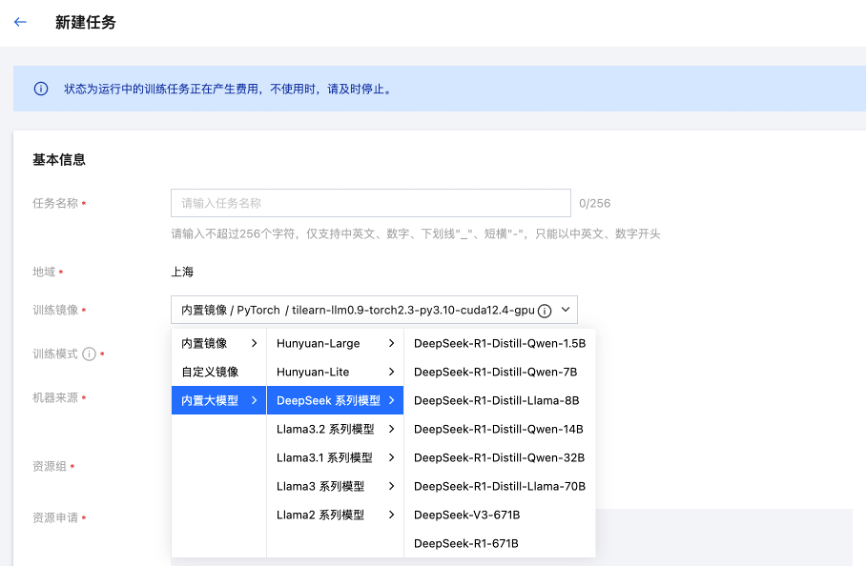
Task: Expand the 内置镜像 submenu
Action: click(x=218, y=343)
